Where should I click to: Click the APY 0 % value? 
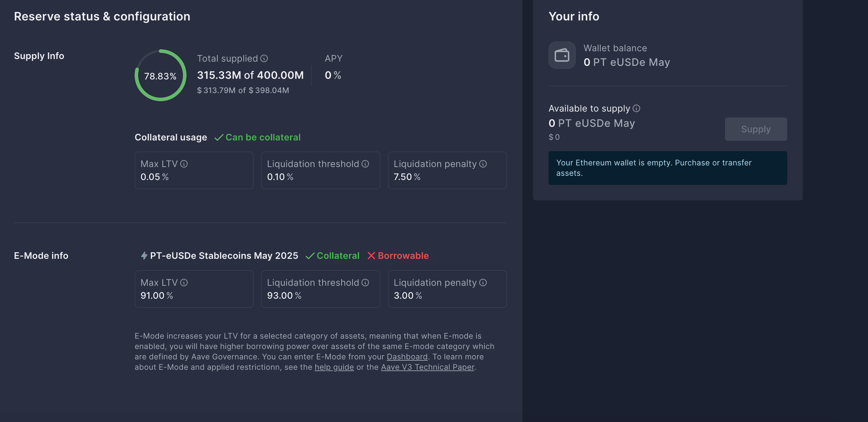(x=333, y=75)
